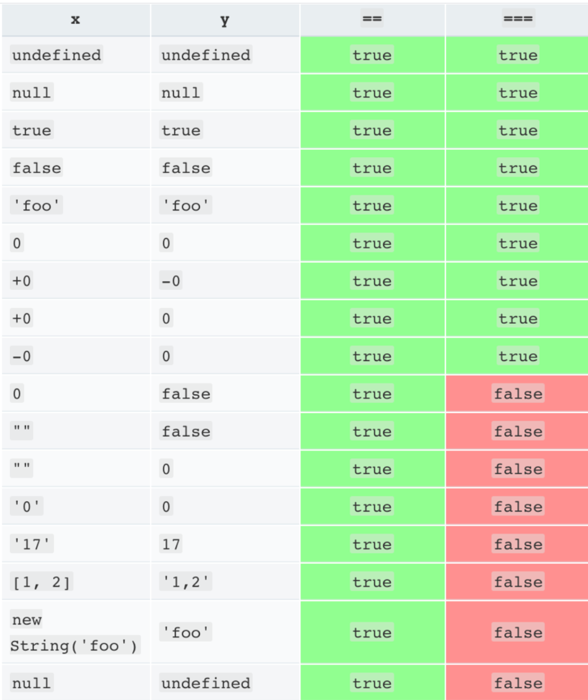Click the y column header
The width and height of the screenshot is (588, 700).
(x=225, y=20)
